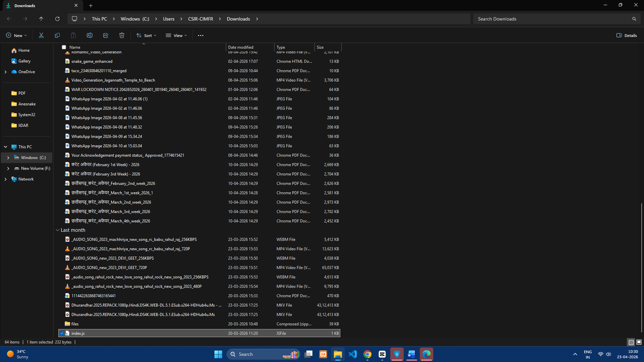644x362 pixels.
Task: Open Microsoft Word from the taskbar
Action: [411, 354]
